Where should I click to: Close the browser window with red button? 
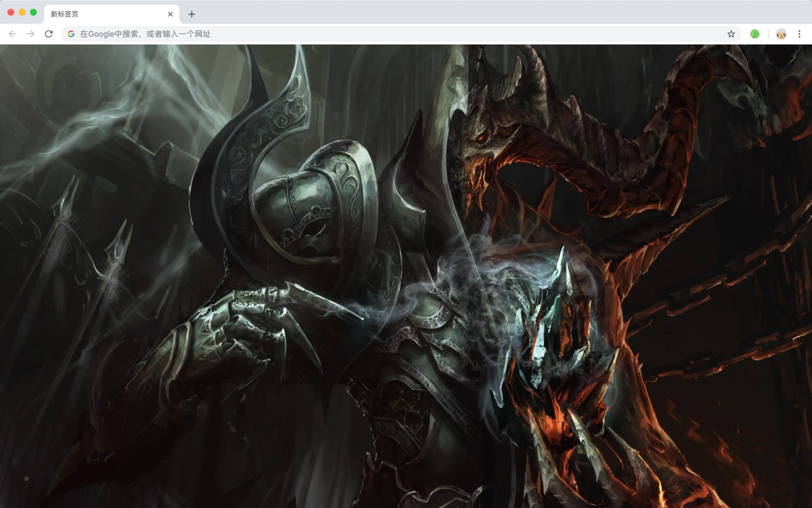click(11, 12)
